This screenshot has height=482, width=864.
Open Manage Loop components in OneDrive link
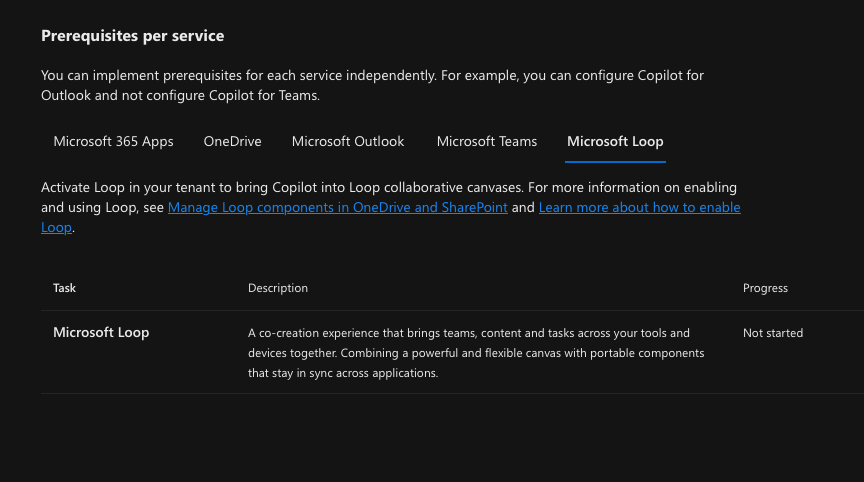click(x=338, y=208)
